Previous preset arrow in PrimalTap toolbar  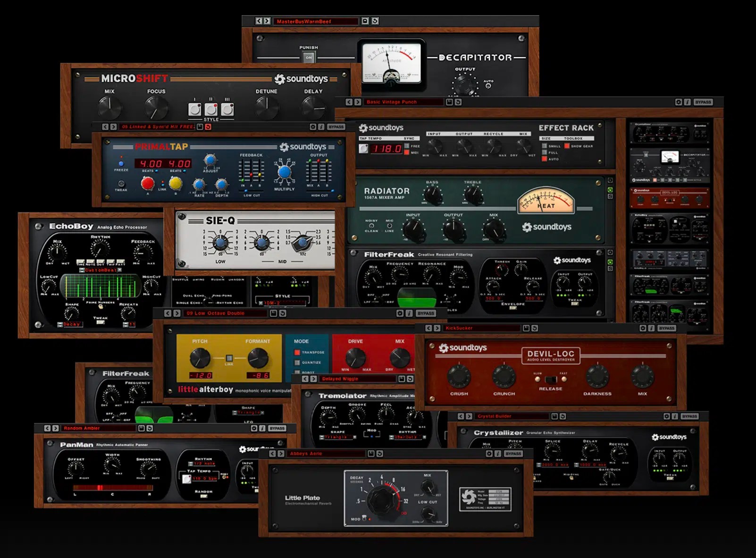pos(105,127)
